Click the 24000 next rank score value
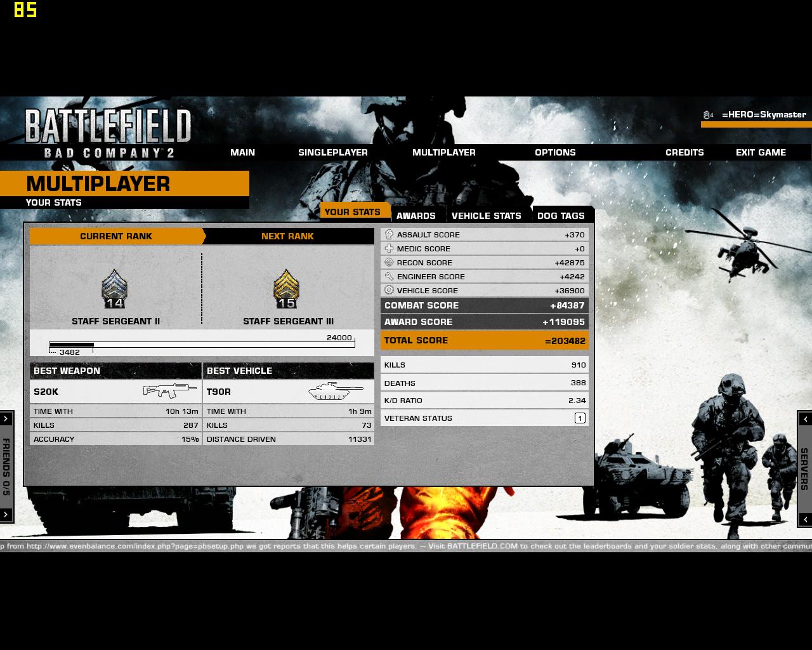 pos(339,338)
